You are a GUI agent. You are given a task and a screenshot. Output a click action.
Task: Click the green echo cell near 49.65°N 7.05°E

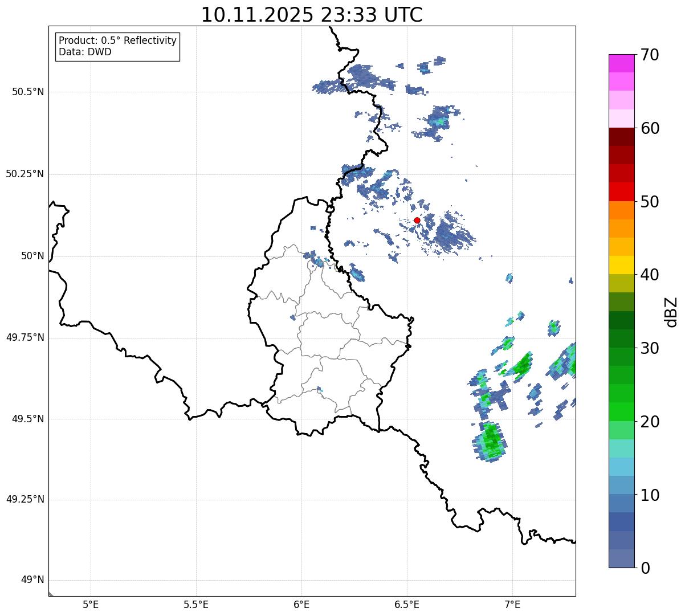(521, 365)
